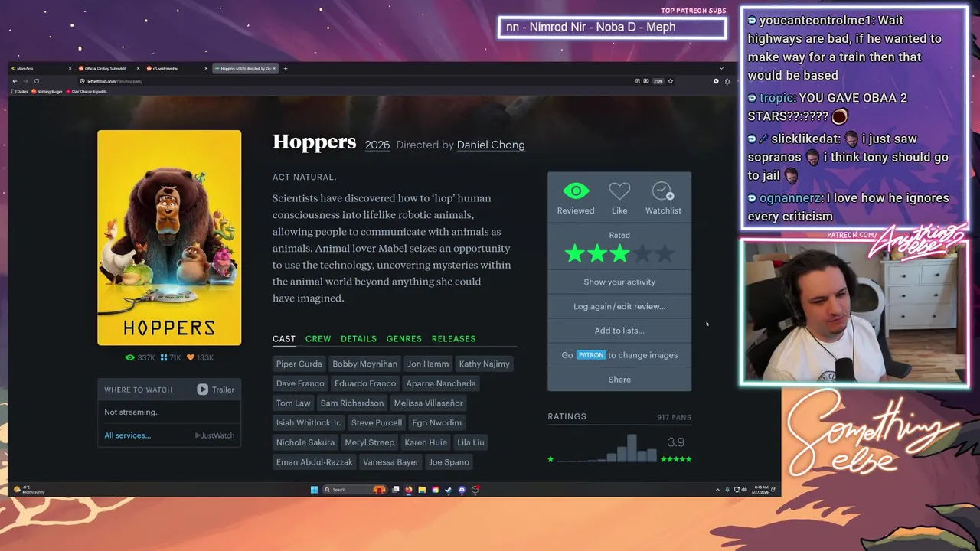
Task: Select cast member Jon Hamm
Action: 428,364
